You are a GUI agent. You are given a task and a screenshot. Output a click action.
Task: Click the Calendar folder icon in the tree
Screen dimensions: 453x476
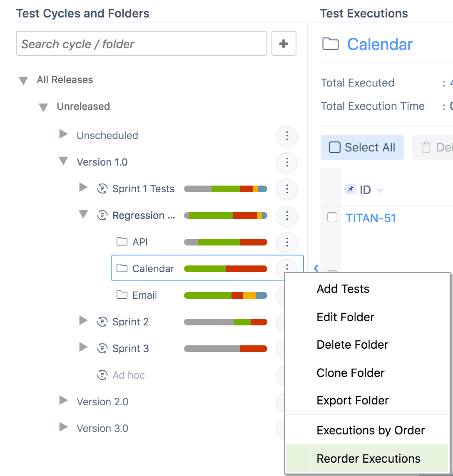[x=122, y=268]
